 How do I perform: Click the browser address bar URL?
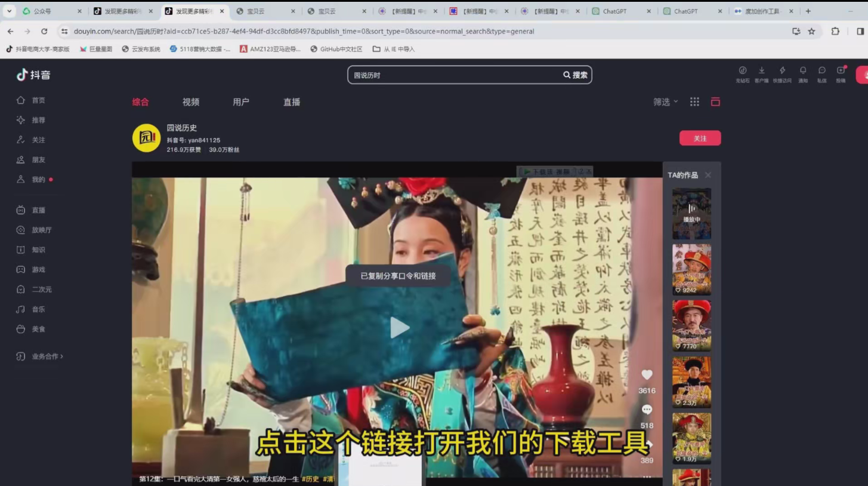point(304,31)
